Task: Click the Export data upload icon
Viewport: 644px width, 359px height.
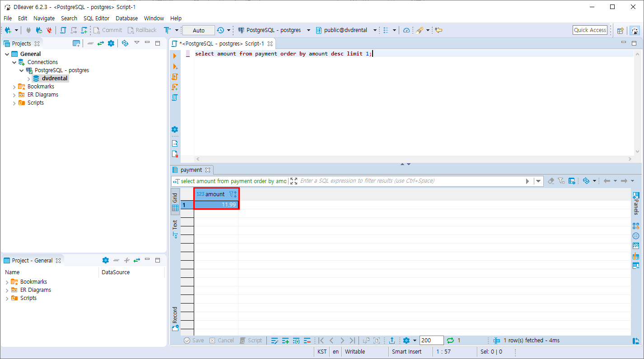Action: pos(392,341)
